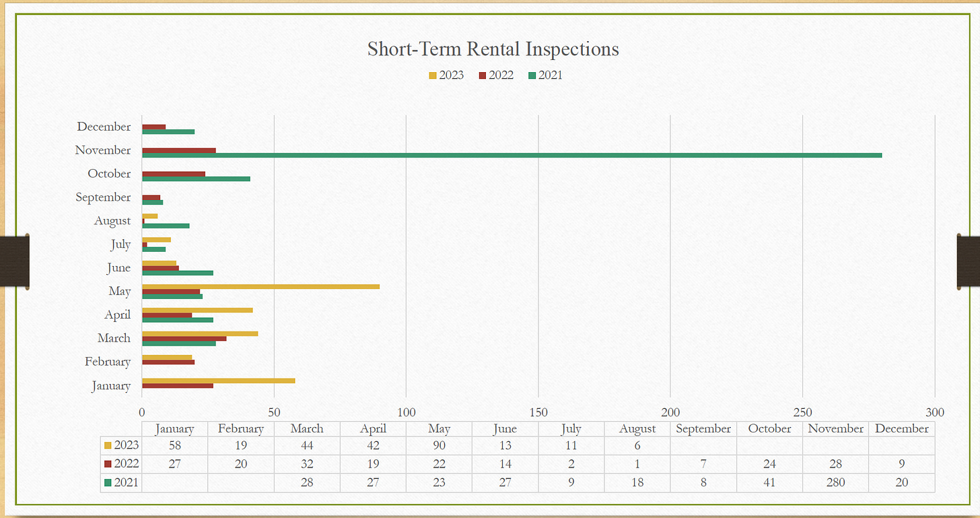Click the 50 tick on horizontal axis

[274, 412]
